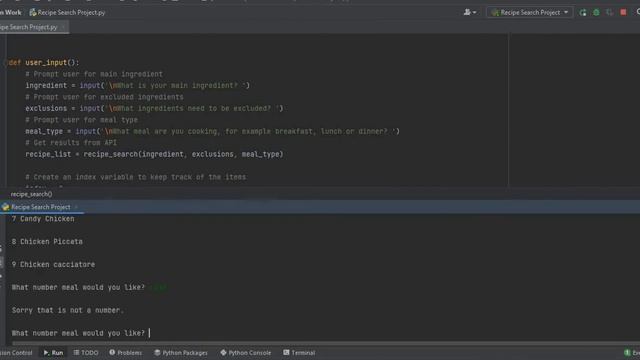
Task: Close the Recipe Search Project.py editor tab
Action: (63, 27)
